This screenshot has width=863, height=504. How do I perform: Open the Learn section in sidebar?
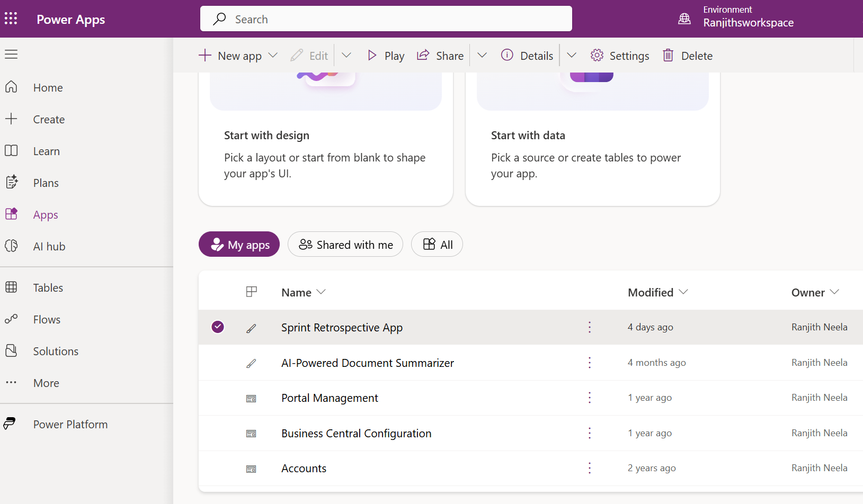[46, 151]
